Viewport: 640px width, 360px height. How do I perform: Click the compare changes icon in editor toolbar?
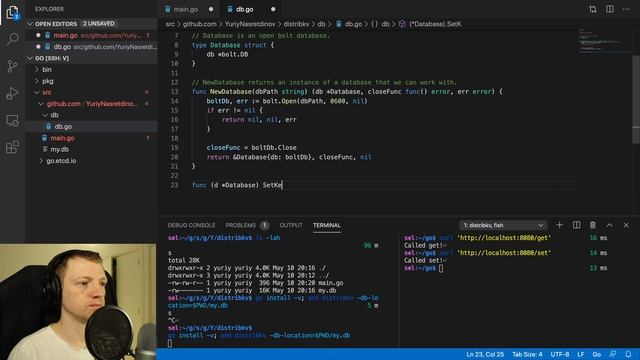pyautogui.click(x=593, y=9)
